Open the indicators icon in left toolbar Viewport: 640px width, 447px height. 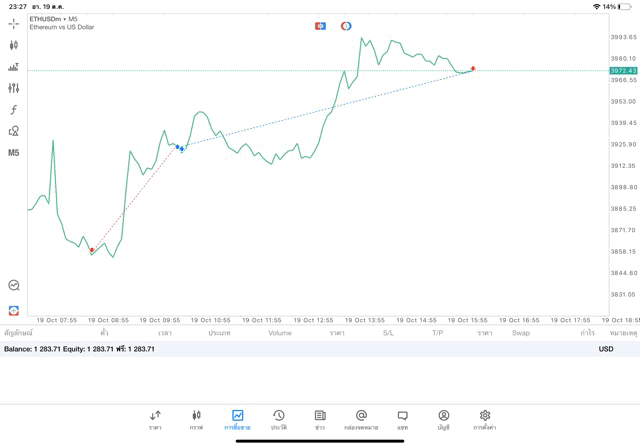pos(13,67)
